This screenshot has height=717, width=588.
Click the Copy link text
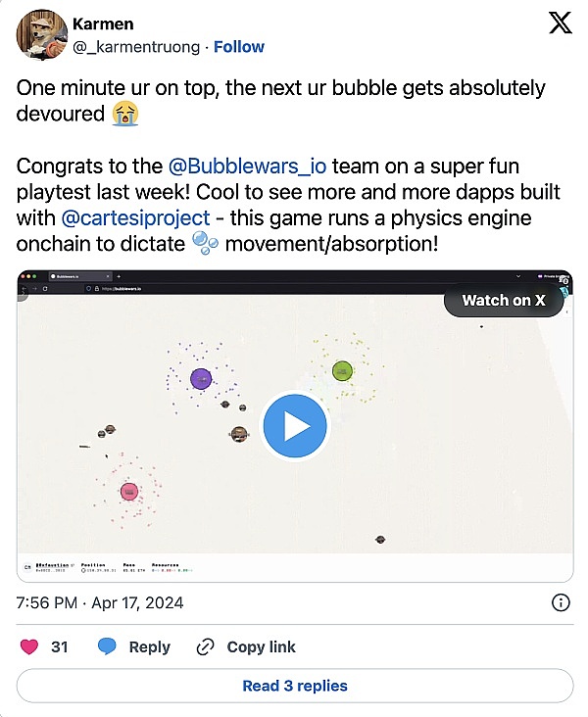coord(261,646)
